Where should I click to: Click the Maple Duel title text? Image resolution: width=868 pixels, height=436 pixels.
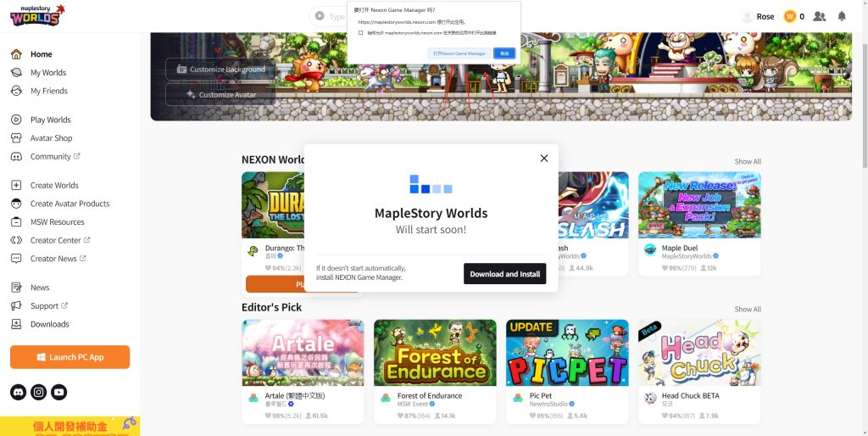[x=680, y=249]
